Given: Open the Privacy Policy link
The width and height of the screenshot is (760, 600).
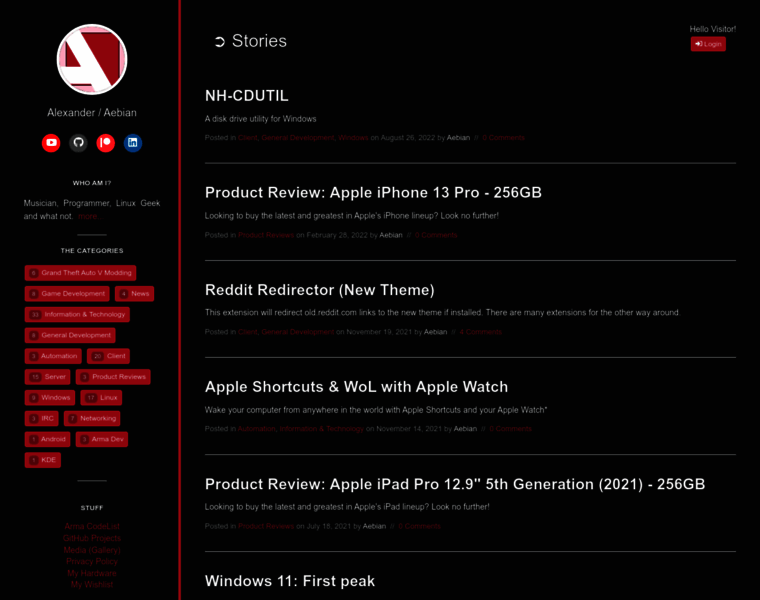Looking at the screenshot, I should pos(92,561).
